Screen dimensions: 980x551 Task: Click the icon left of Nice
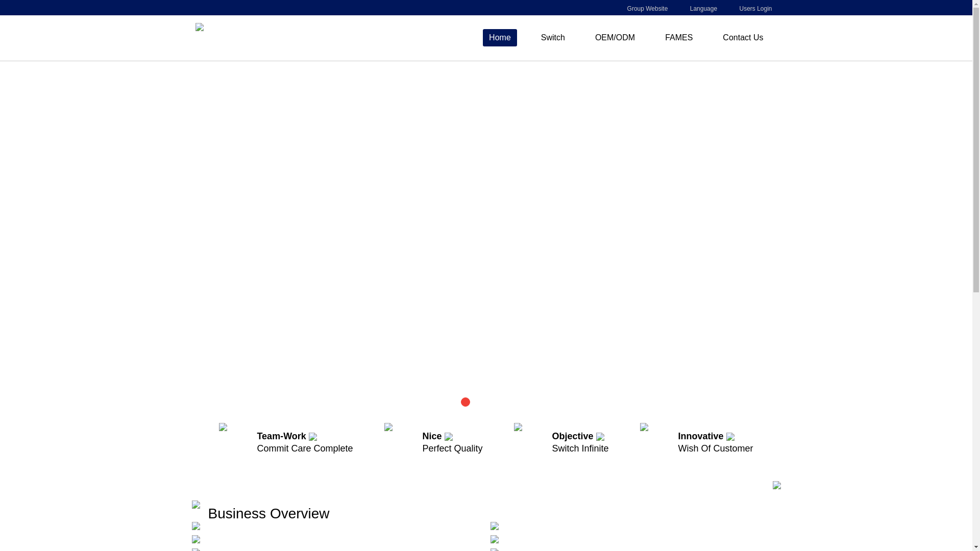tap(388, 427)
